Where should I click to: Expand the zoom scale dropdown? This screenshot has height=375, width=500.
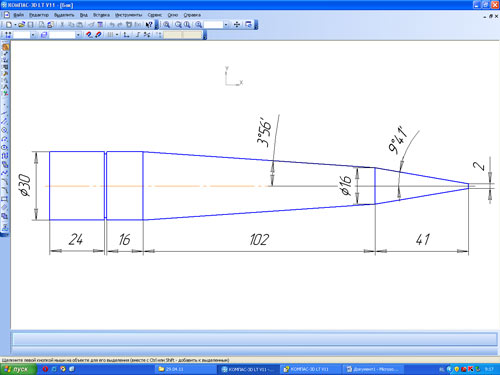pyautogui.click(x=226, y=25)
